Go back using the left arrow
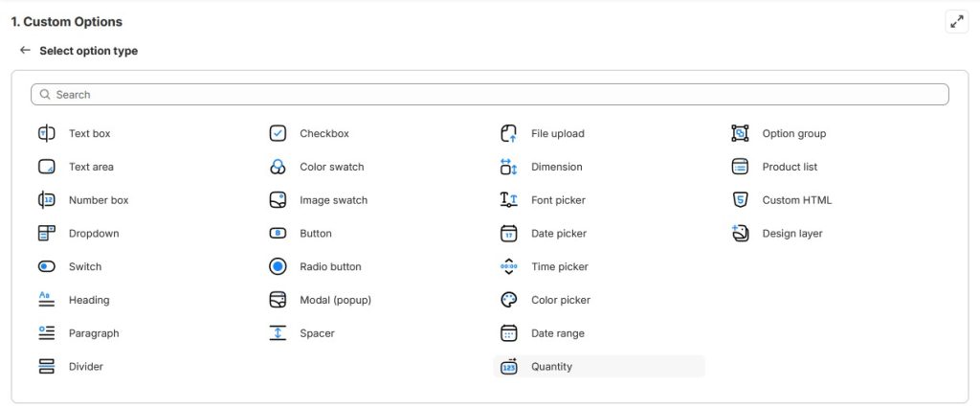Image resolution: width=980 pixels, height=409 pixels. pos(25,51)
